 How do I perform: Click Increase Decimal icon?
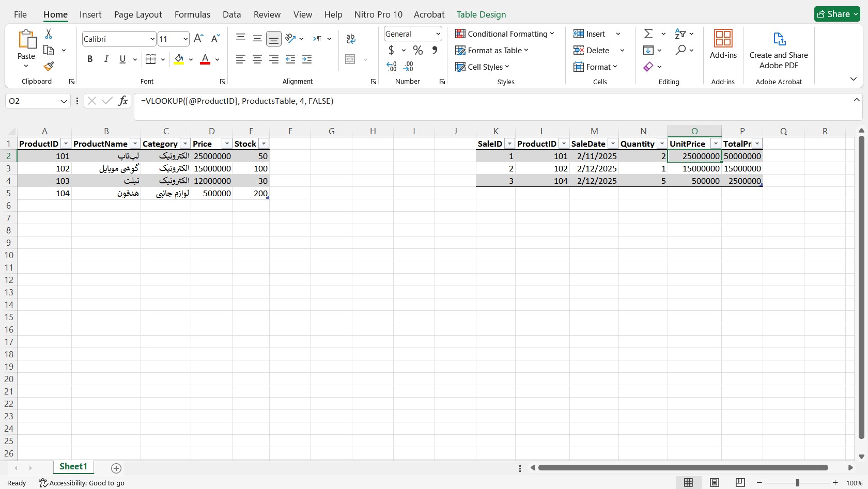tap(392, 66)
